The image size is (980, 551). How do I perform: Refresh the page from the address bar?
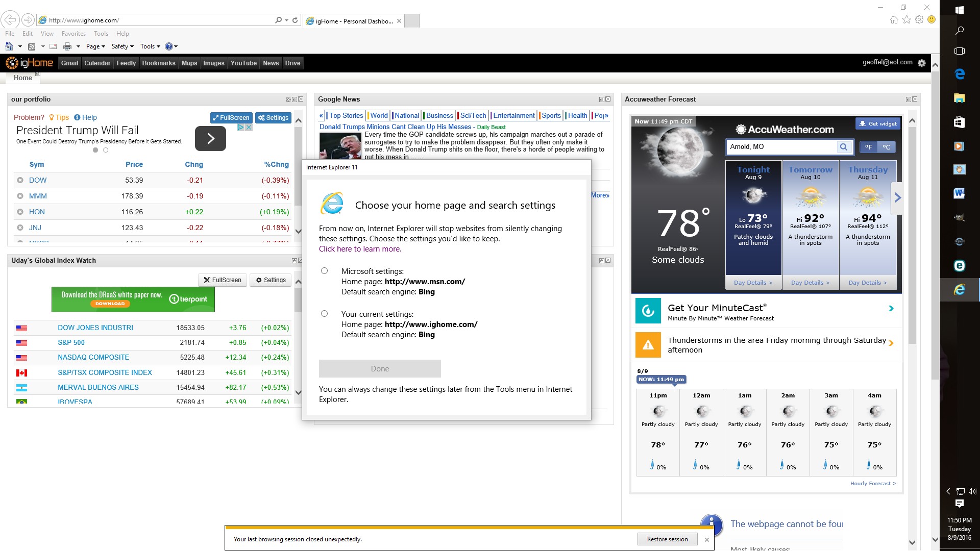coord(295,20)
